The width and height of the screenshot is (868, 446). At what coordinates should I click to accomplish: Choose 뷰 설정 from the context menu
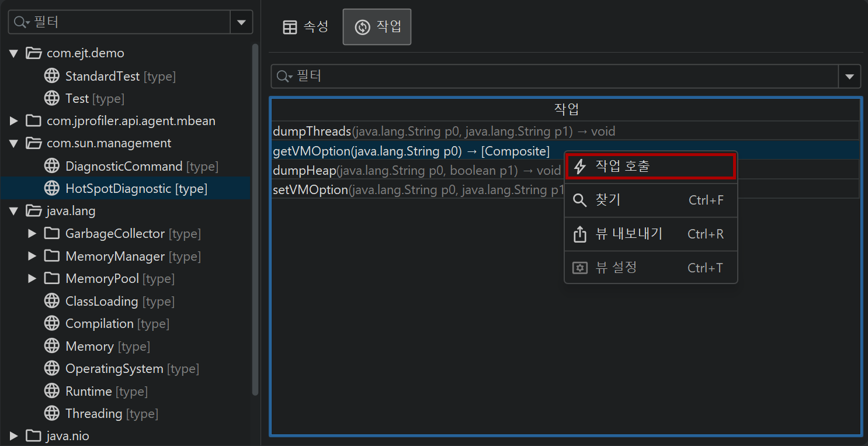click(x=650, y=268)
